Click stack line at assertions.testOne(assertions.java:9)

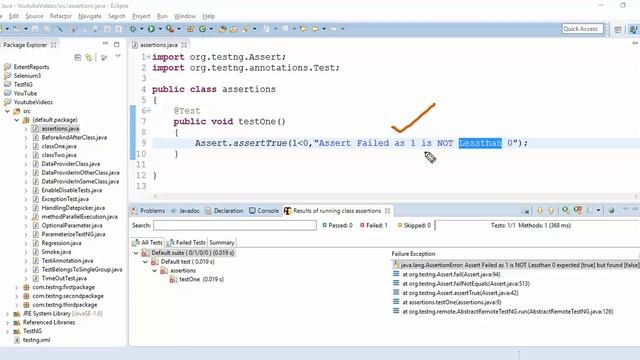(451, 302)
